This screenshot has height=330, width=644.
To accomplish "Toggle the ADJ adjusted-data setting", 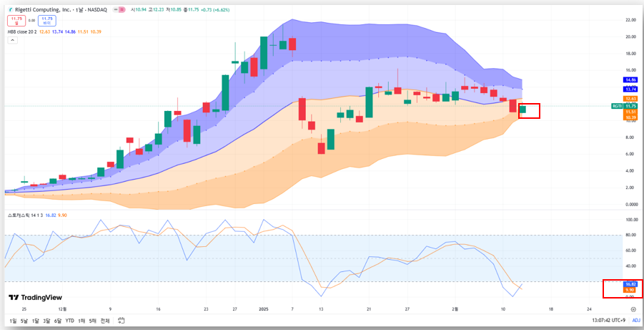I will tap(636, 321).
